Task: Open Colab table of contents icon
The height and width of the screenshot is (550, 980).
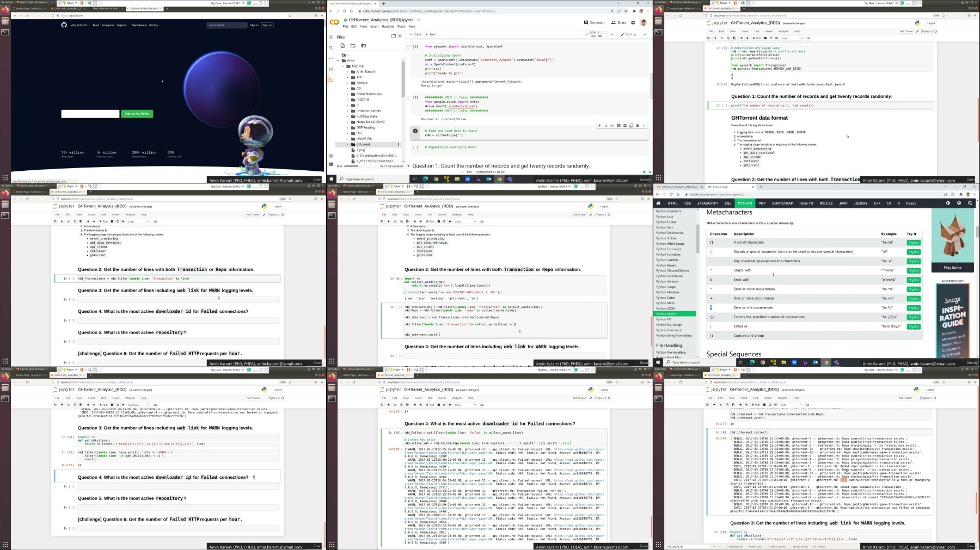Action: tap(331, 37)
